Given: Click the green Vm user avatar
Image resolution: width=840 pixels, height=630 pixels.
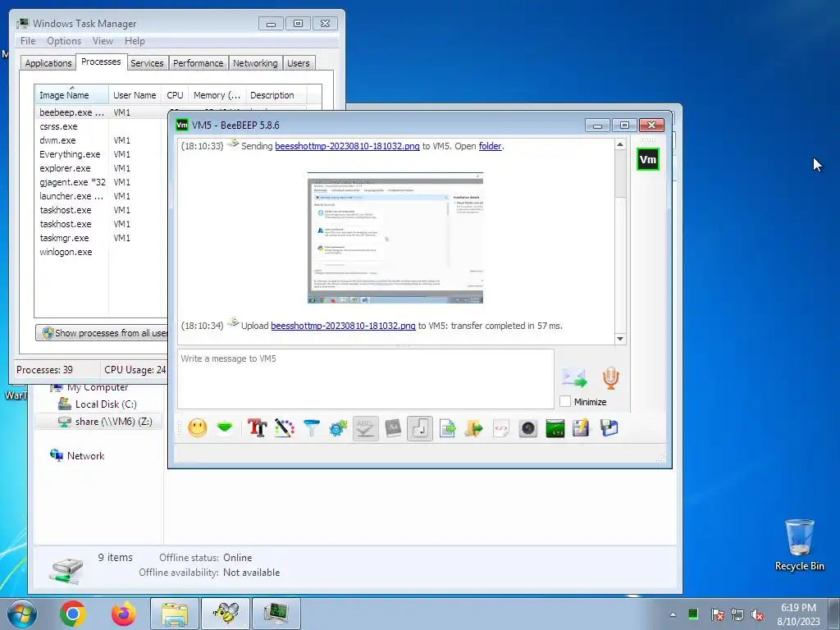Looking at the screenshot, I should (648, 160).
